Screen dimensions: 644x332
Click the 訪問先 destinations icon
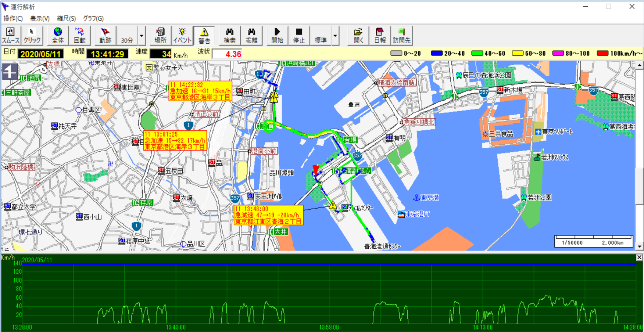click(x=401, y=36)
